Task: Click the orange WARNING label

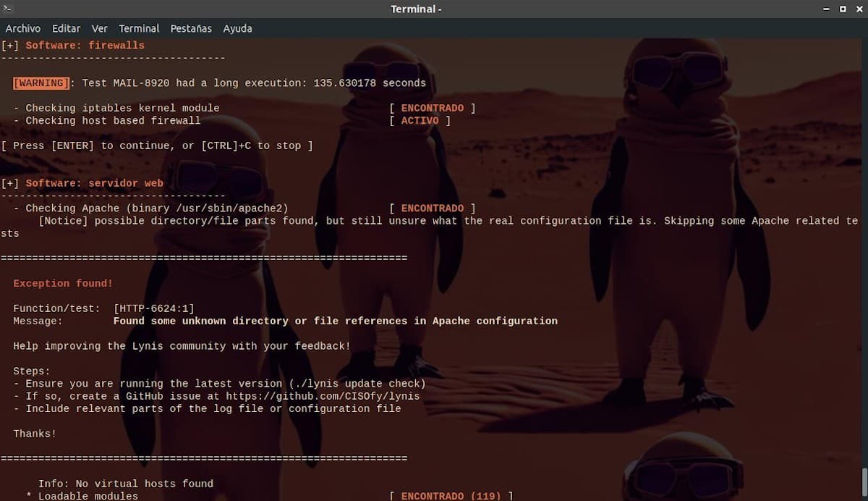Action: (41, 83)
